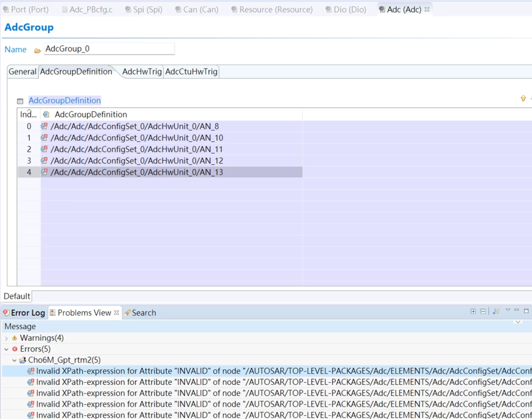Image resolution: width=532 pixels, height=419 pixels.
Task: Click index cell 0 in the table
Action: click(x=29, y=126)
